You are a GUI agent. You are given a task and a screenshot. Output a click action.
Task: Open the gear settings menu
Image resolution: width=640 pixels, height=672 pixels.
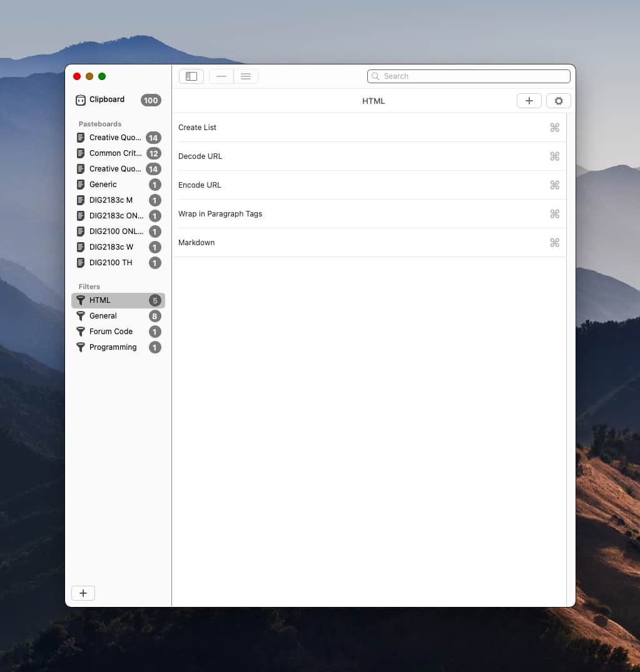click(x=559, y=101)
